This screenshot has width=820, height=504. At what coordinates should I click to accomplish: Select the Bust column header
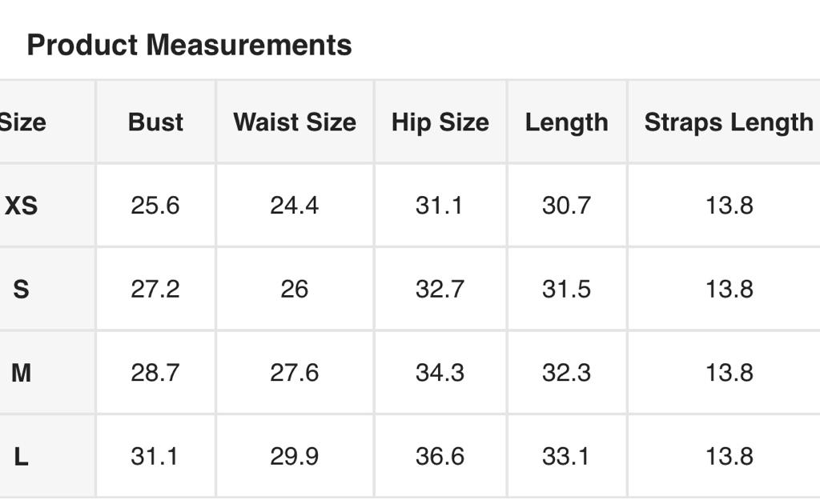click(155, 122)
